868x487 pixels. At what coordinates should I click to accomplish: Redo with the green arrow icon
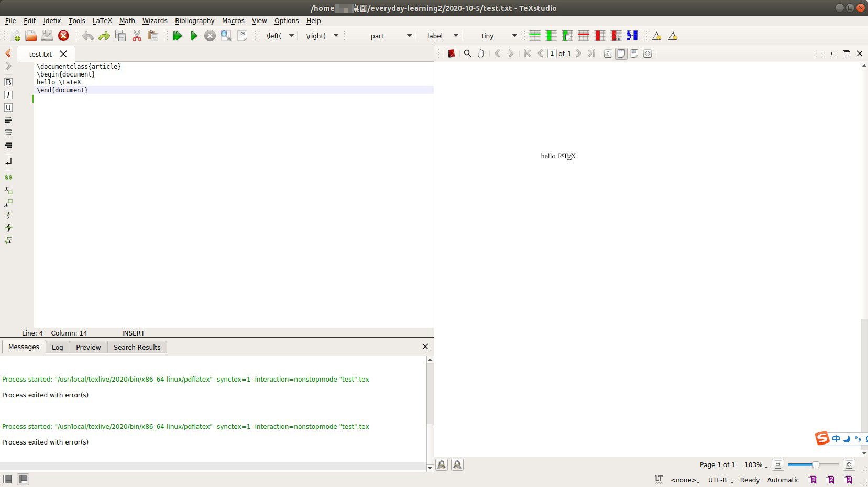[104, 36]
